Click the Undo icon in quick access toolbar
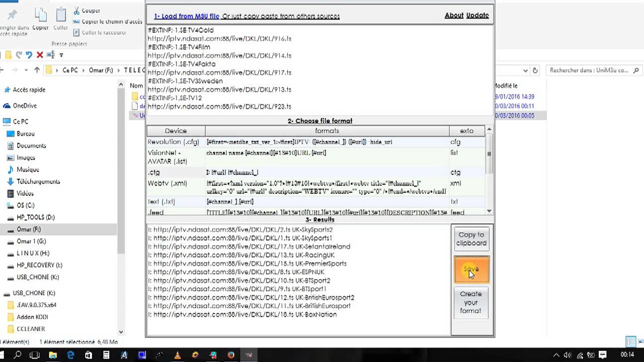Image resolution: width=644 pixels, height=362 pixels. (x=29, y=55)
